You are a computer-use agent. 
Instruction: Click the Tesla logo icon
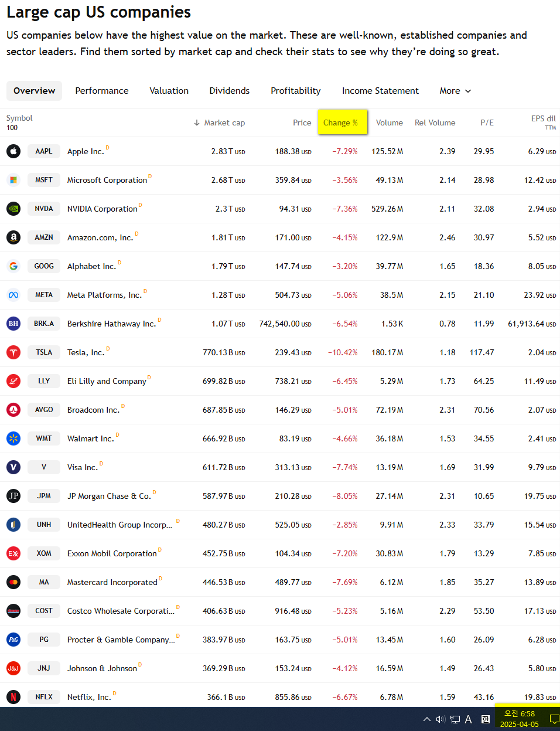(13, 352)
